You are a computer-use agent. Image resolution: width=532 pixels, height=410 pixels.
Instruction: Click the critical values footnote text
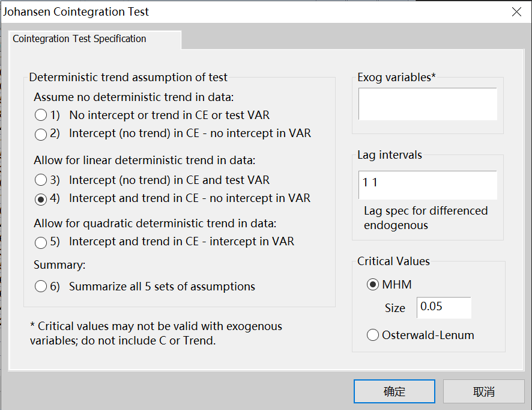156,333
